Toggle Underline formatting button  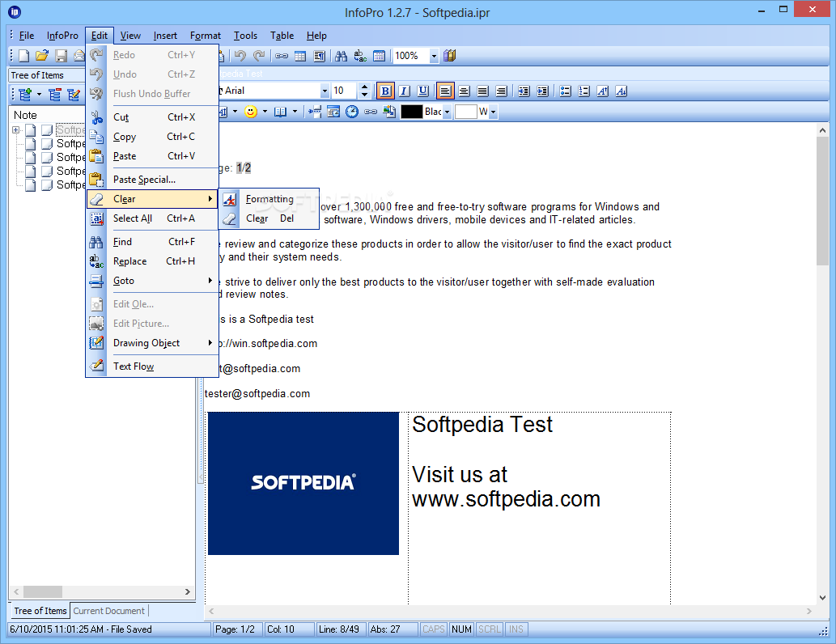(x=422, y=91)
